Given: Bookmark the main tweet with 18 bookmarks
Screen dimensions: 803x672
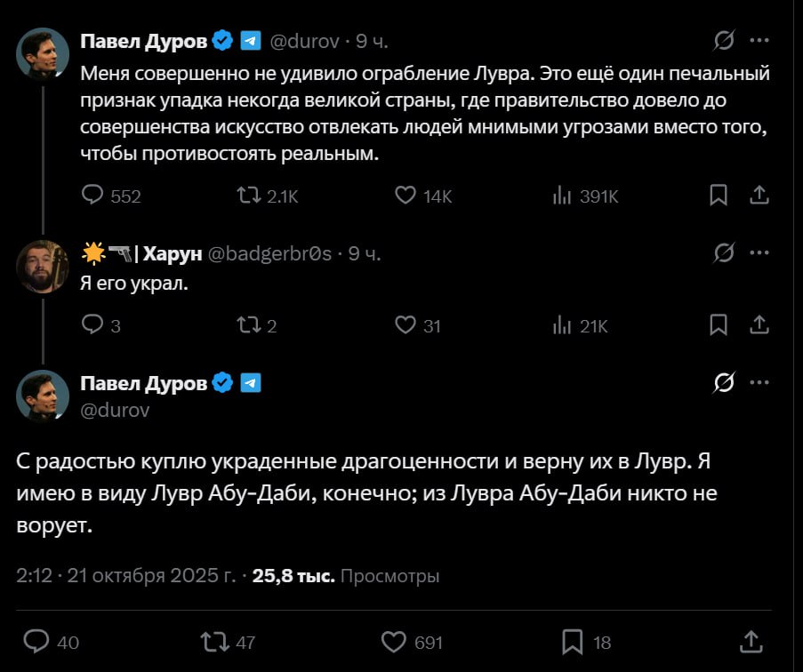Looking at the screenshot, I should click(574, 641).
